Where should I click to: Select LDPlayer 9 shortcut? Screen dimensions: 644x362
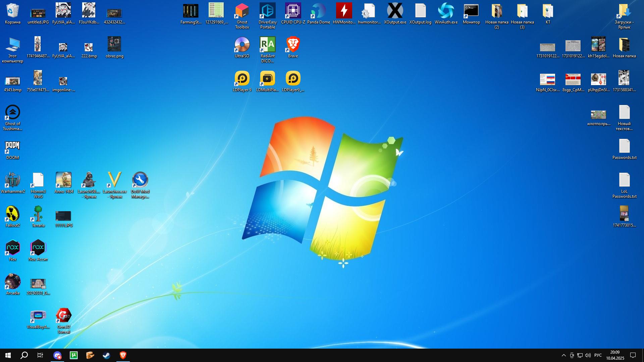click(242, 81)
